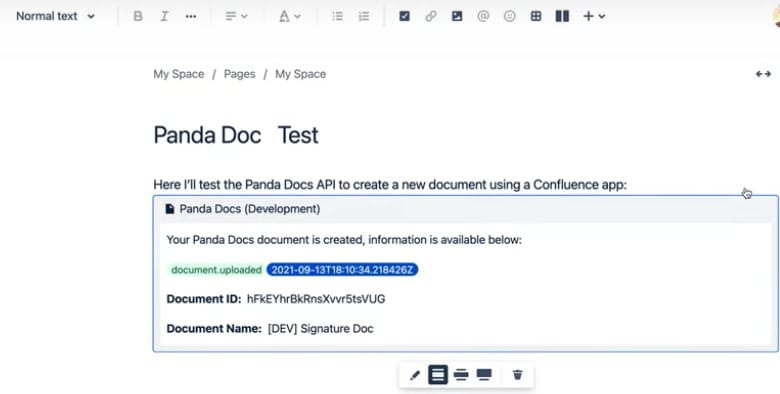The width and height of the screenshot is (780, 394).
Task: Insert an @ mention
Action: 483,16
